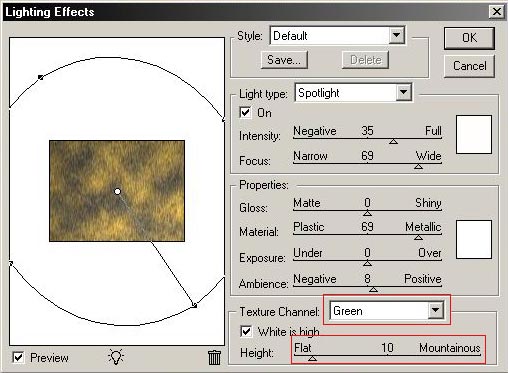Toggle White is high checkbox
Image resolution: width=508 pixels, height=373 pixels.
point(246,331)
